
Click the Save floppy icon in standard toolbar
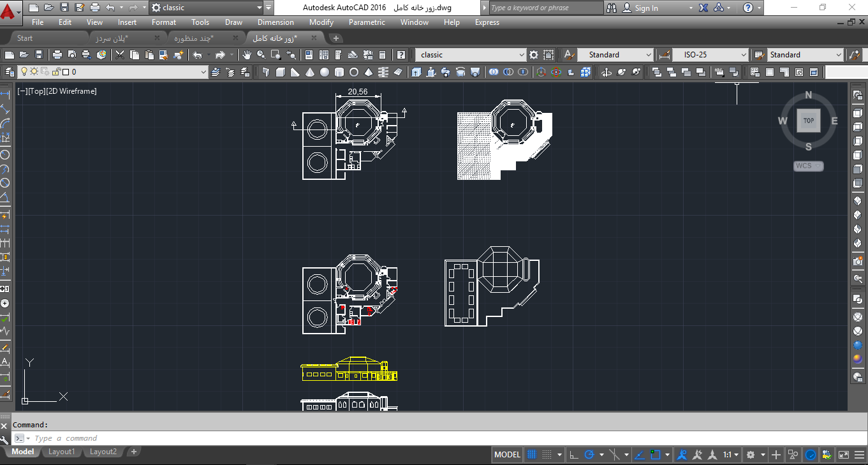click(x=39, y=55)
